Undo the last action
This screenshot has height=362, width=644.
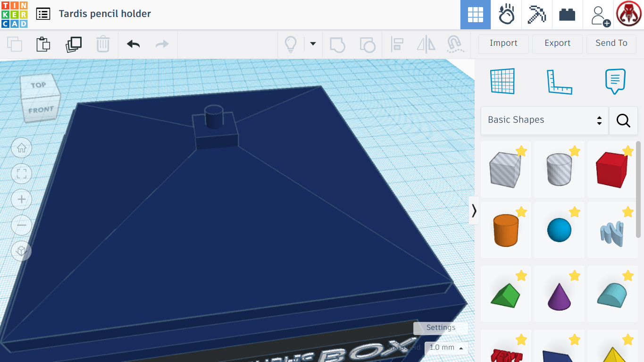pyautogui.click(x=133, y=44)
